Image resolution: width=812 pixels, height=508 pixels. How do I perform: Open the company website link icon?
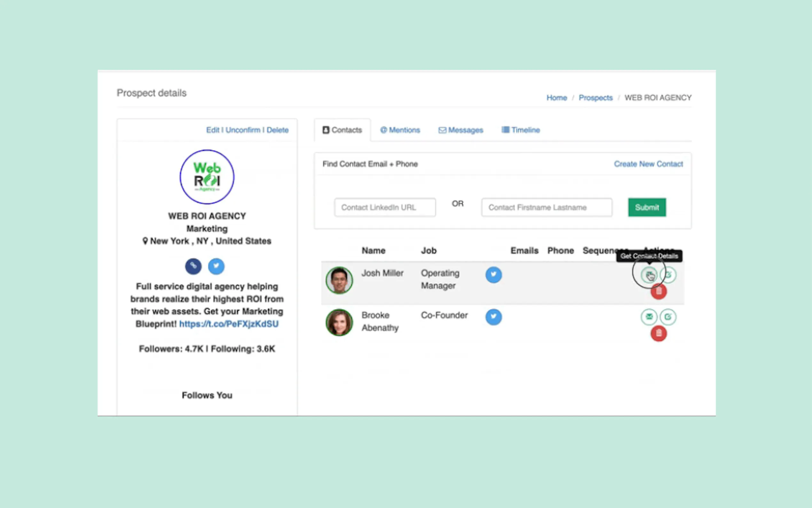pyautogui.click(x=193, y=266)
